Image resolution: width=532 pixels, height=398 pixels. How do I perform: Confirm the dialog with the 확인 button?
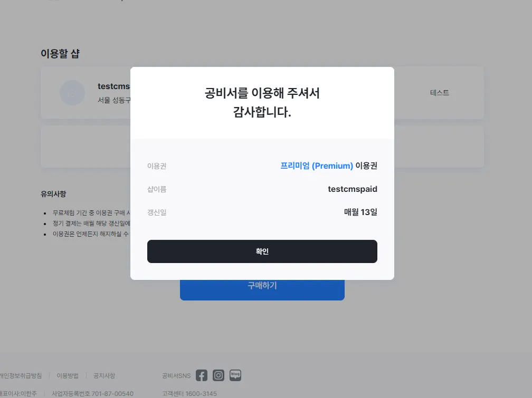[x=262, y=251]
